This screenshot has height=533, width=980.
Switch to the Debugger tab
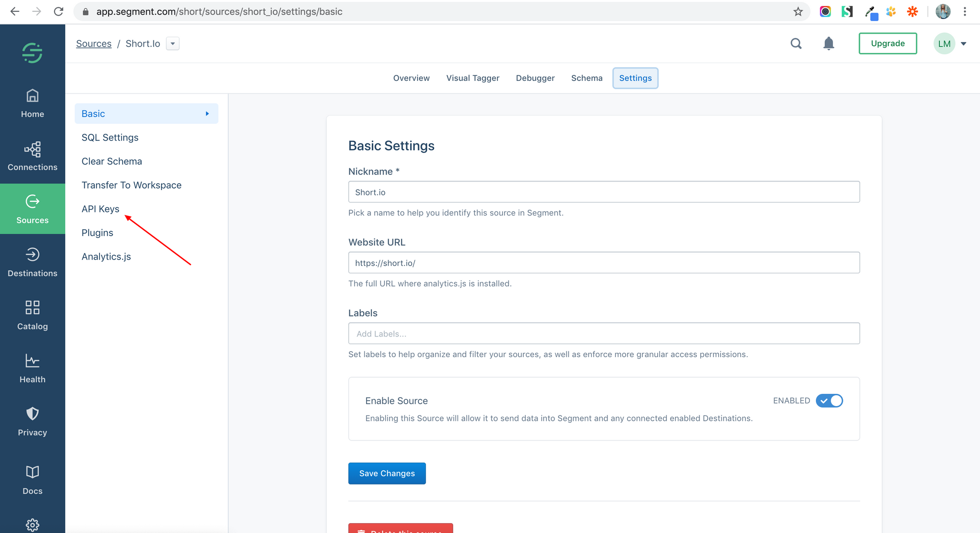coord(535,78)
